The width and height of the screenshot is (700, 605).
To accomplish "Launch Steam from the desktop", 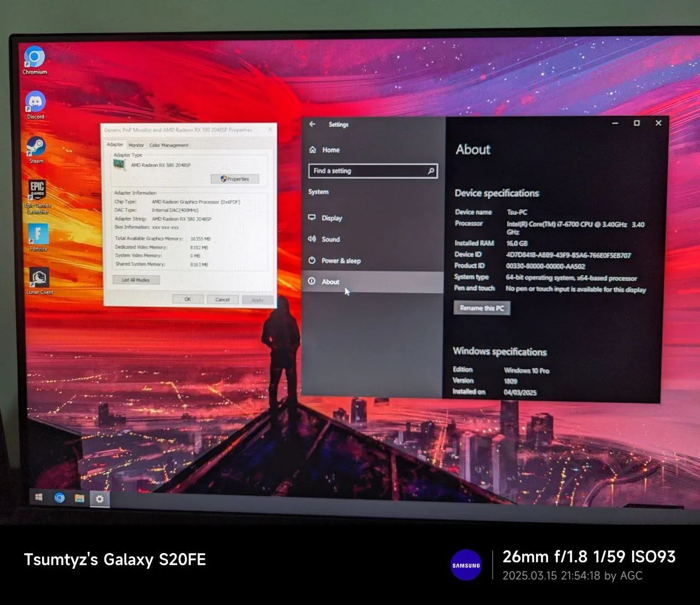I will [x=36, y=146].
